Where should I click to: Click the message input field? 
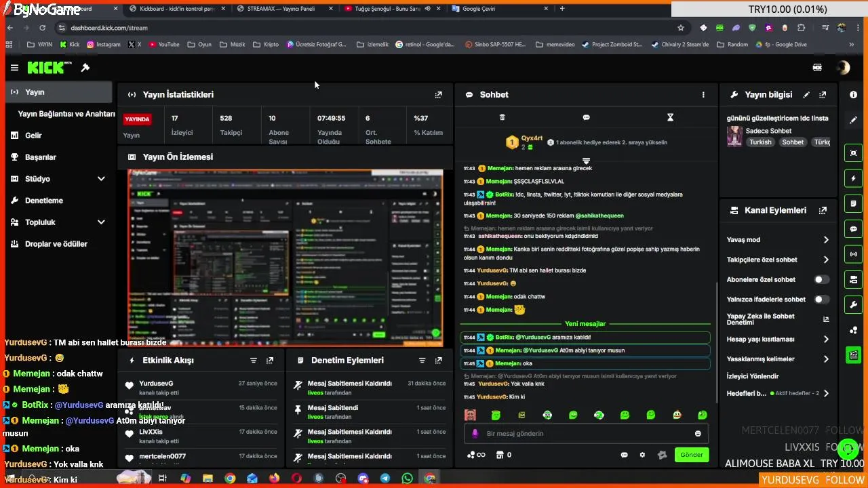click(x=587, y=434)
